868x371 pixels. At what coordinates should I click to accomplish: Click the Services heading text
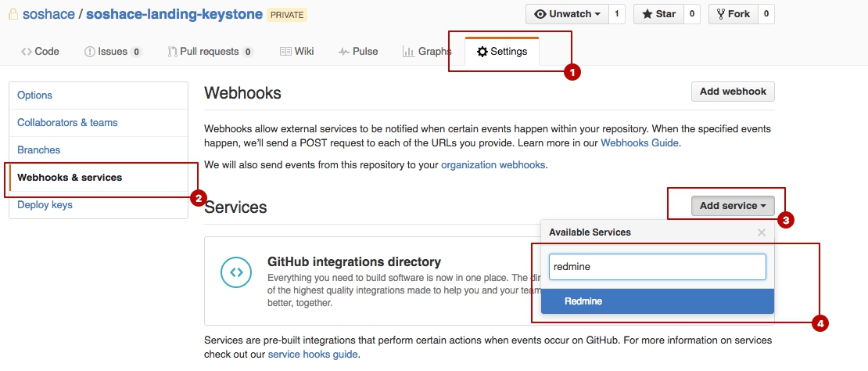[x=235, y=207]
